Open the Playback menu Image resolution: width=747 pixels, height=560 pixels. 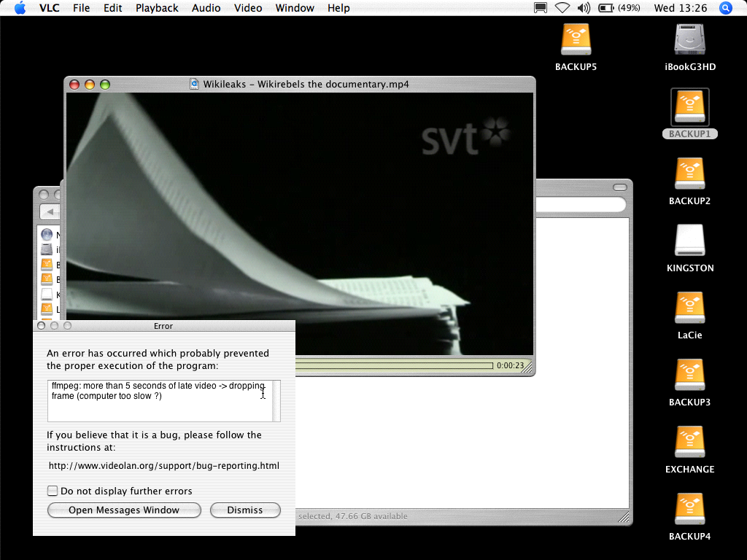pos(157,8)
